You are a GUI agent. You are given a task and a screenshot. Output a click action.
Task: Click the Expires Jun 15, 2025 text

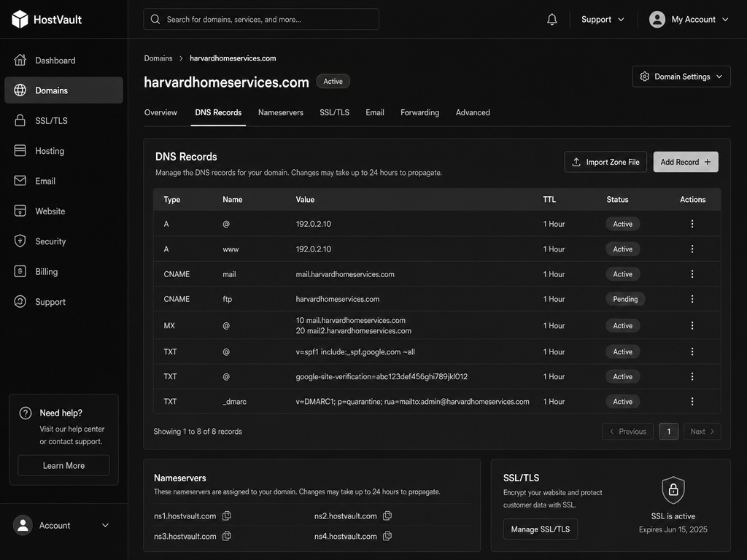pyautogui.click(x=673, y=529)
